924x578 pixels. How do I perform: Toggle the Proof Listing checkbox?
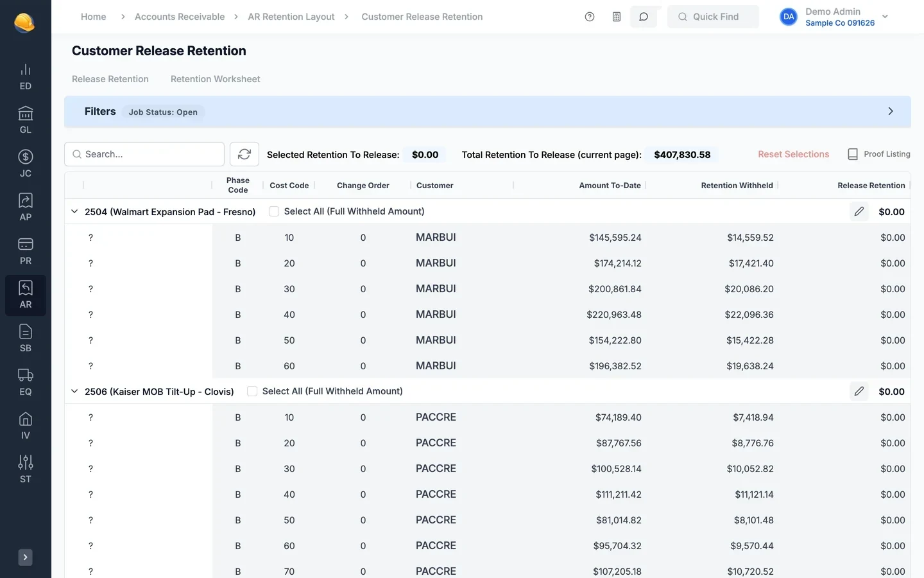point(853,154)
